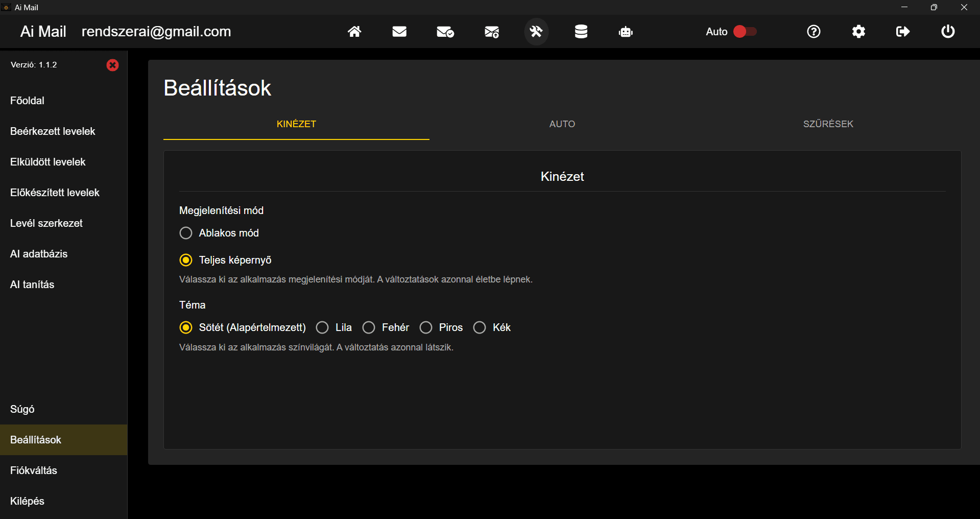The width and height of the screenshot is (980, 519).
Task: Open the AI database icon
Action: pyautogui.click(x=581, y=32)
